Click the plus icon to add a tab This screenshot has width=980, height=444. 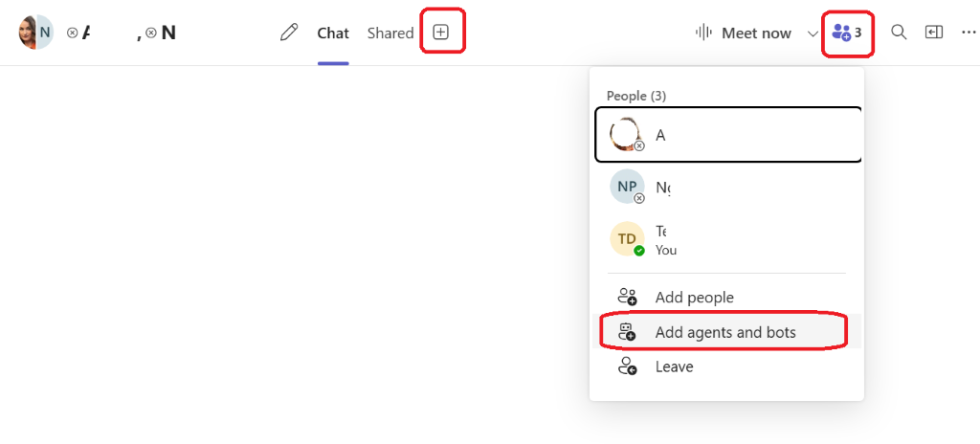pos(440,33)
